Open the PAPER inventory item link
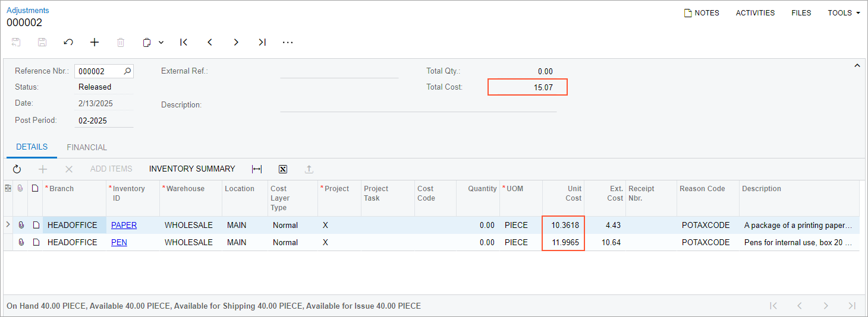Screen dimensions: 868x317 [124, 225]
